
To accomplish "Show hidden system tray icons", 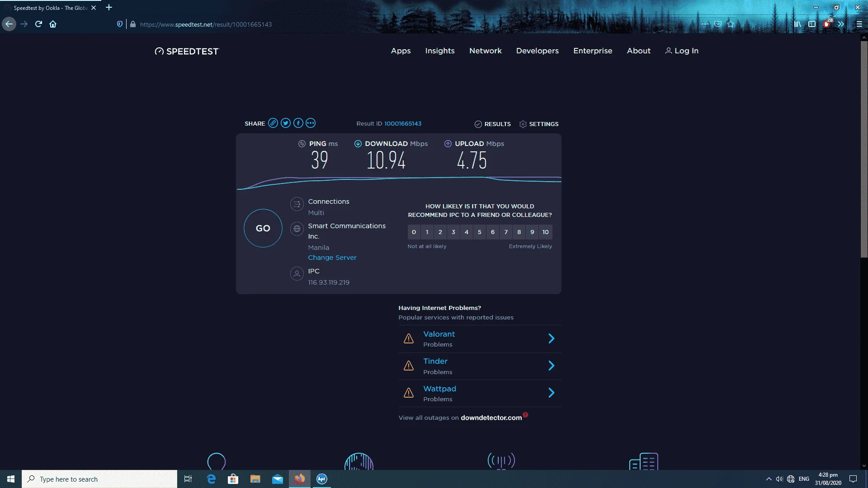I will 769,479.
